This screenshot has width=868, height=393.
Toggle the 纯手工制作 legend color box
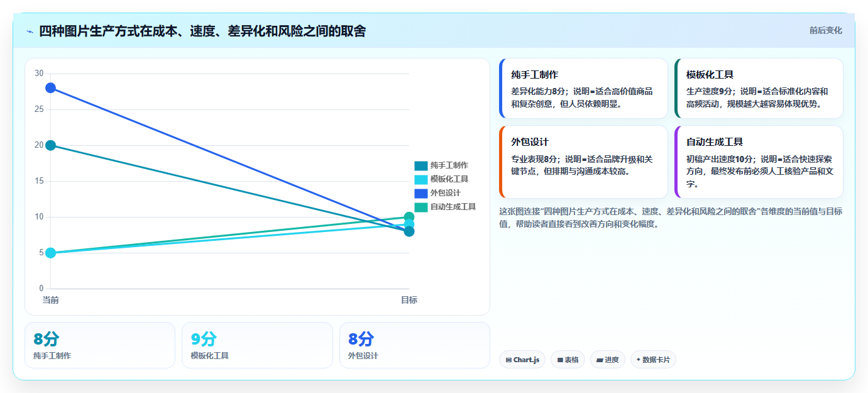tap(420, 165)
